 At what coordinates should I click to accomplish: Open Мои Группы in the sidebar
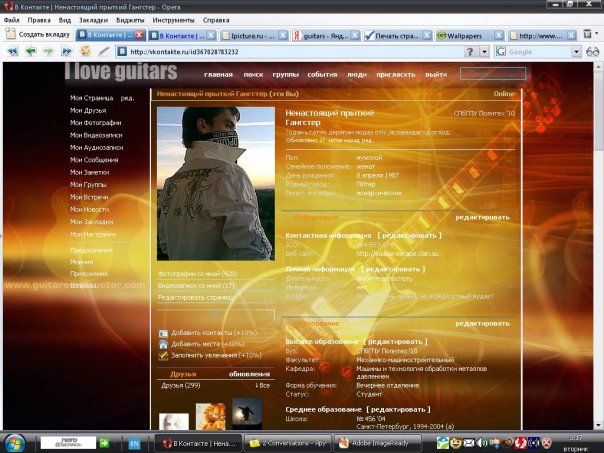88,185
